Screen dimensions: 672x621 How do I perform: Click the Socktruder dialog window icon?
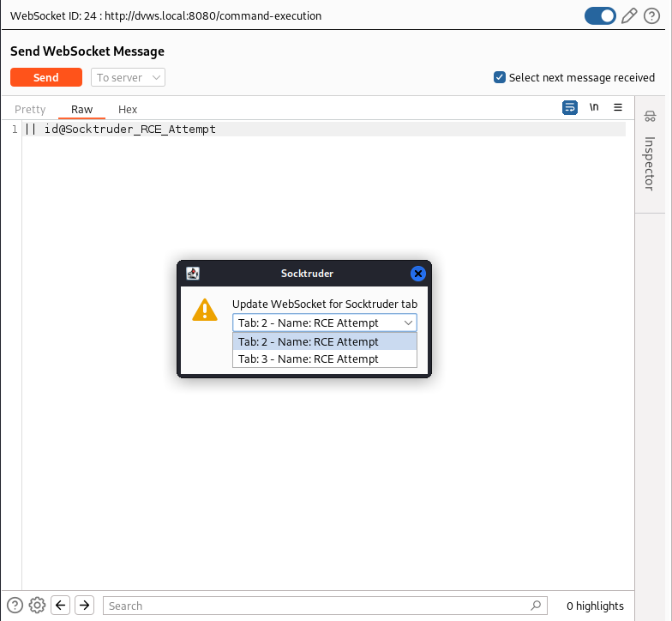193,273
